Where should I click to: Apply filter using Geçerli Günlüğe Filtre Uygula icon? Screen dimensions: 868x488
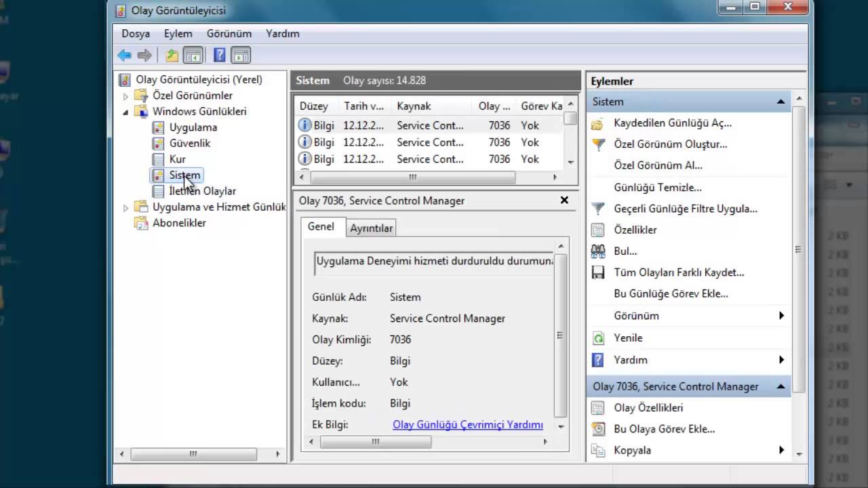[x=597, y=209]
